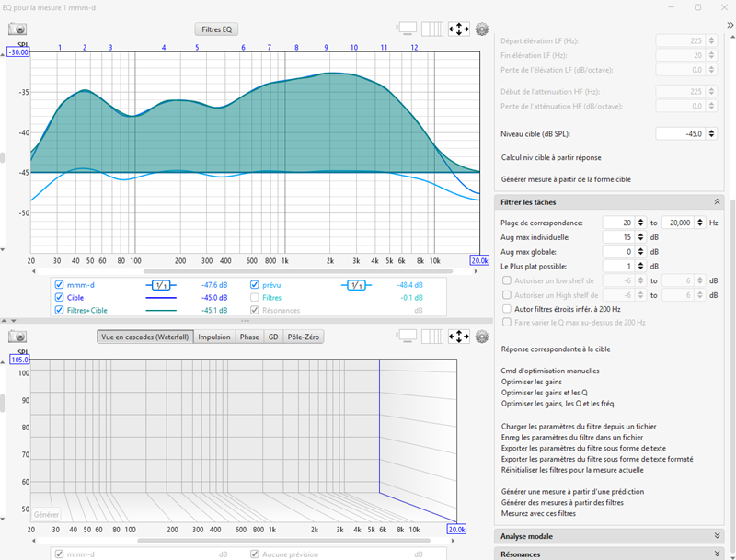
Task: Click the Niveau cible stepper arrows
Action: click(x=711, y=133)
